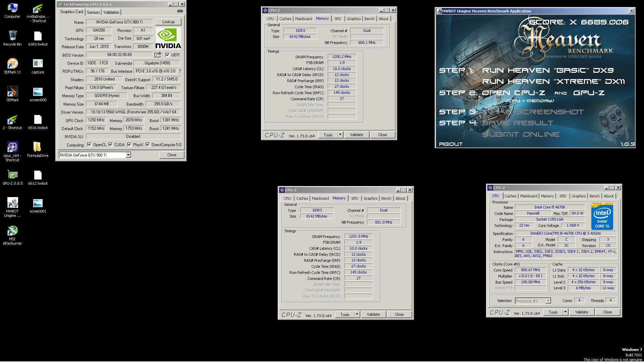Launch the 3DMark desktop shortcut
This screenshot has height=362, width=644.
[12, 94]
